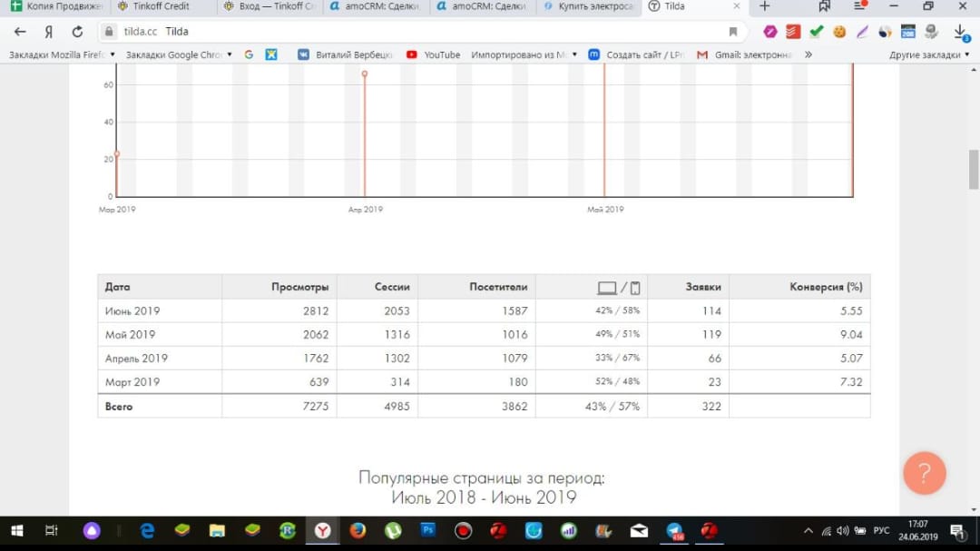Launch Firefox from the taskbar

tap(358, 530)
